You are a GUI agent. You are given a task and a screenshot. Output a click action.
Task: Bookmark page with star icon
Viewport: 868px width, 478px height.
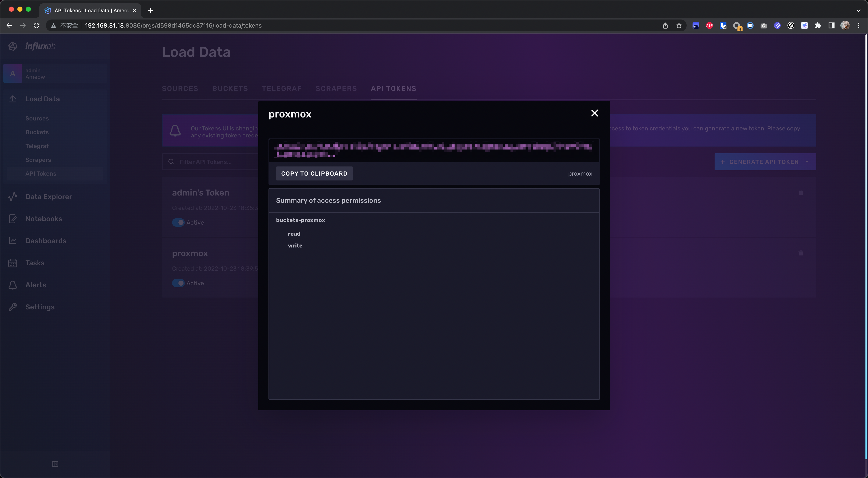point(679,26)
